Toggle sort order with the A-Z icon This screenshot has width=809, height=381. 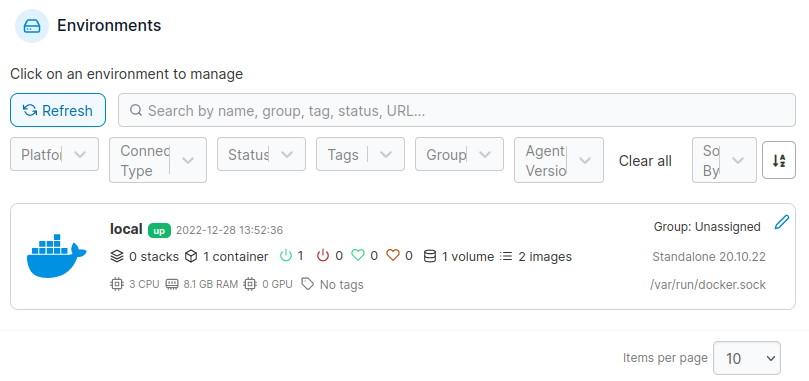(779, 161)
